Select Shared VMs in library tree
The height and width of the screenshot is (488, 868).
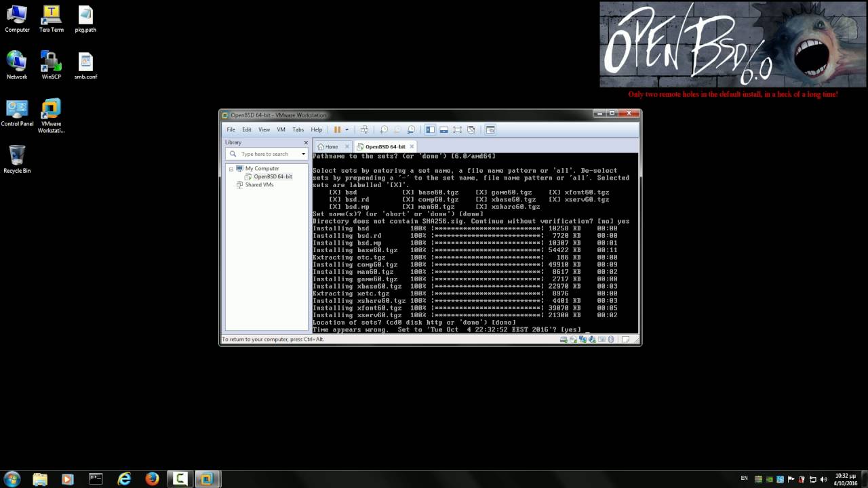(x=259, y=184)
